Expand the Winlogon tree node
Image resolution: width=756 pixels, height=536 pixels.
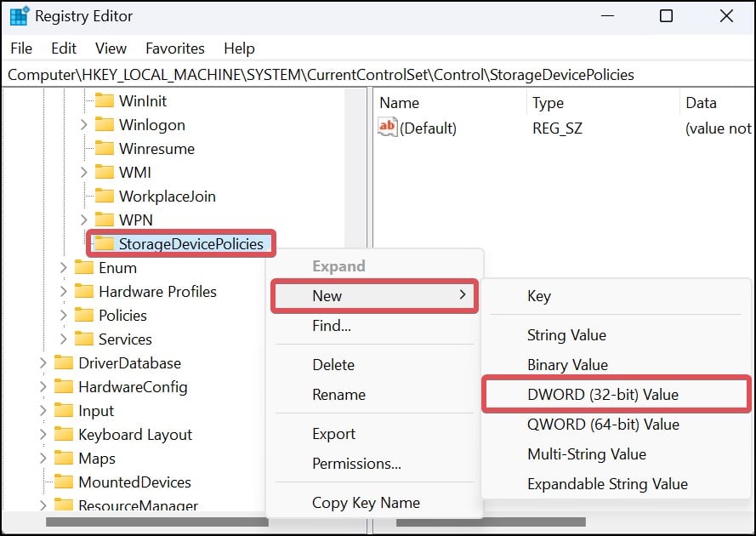pos(83,124)
